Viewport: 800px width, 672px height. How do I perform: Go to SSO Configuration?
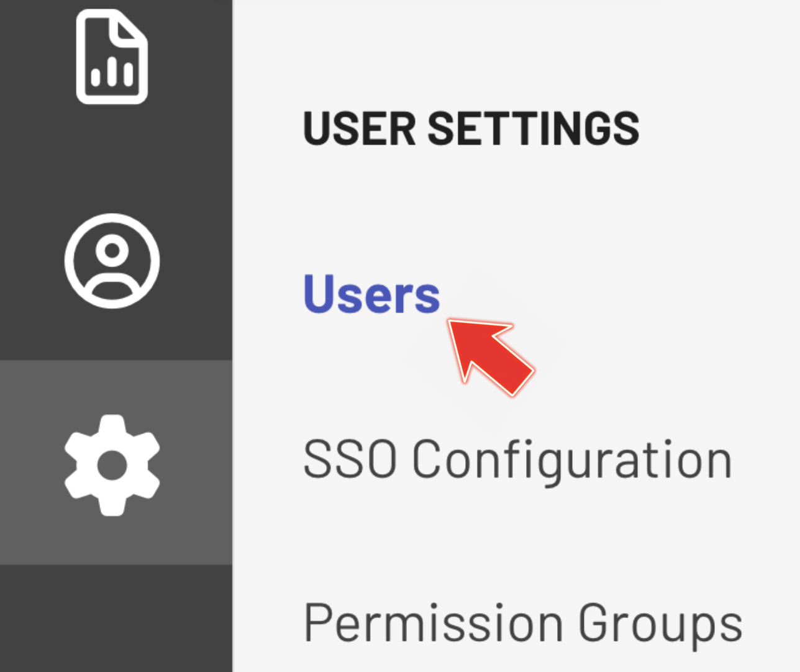coord(517,460)
